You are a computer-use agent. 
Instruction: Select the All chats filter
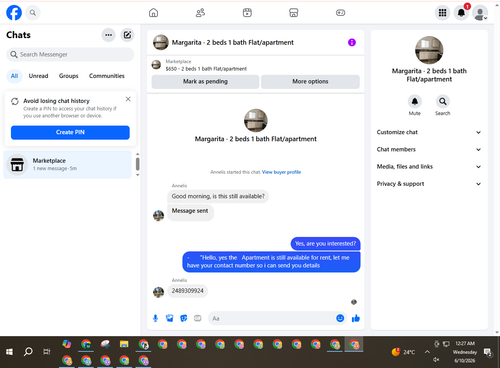(14, 76)
